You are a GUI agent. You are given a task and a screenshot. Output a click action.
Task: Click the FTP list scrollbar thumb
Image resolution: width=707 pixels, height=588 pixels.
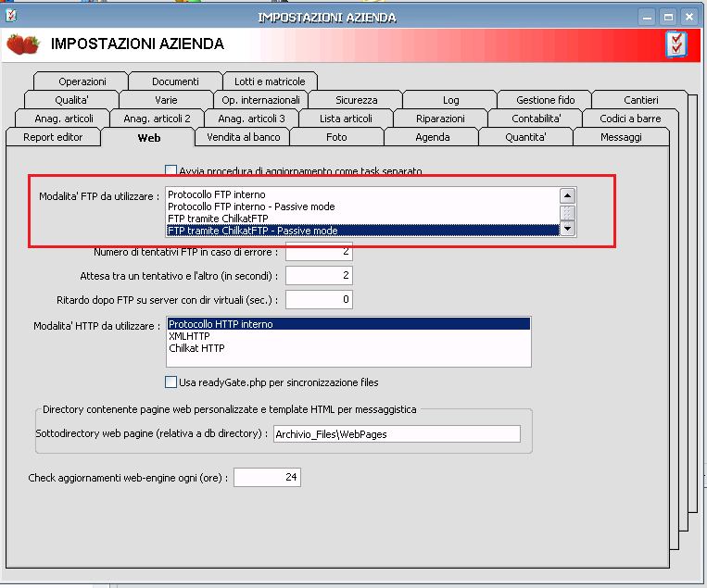(x=567, y=212)
